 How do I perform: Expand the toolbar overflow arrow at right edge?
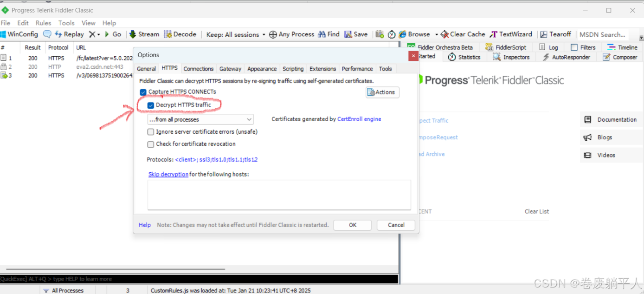641,38
